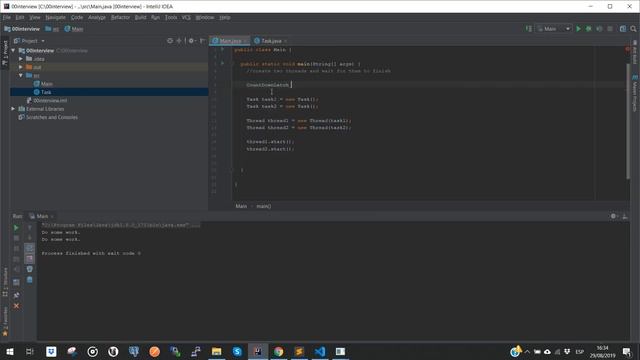Click the Build project hammer icon
This screenshot has height=360, width=640.
coord(529,29)
